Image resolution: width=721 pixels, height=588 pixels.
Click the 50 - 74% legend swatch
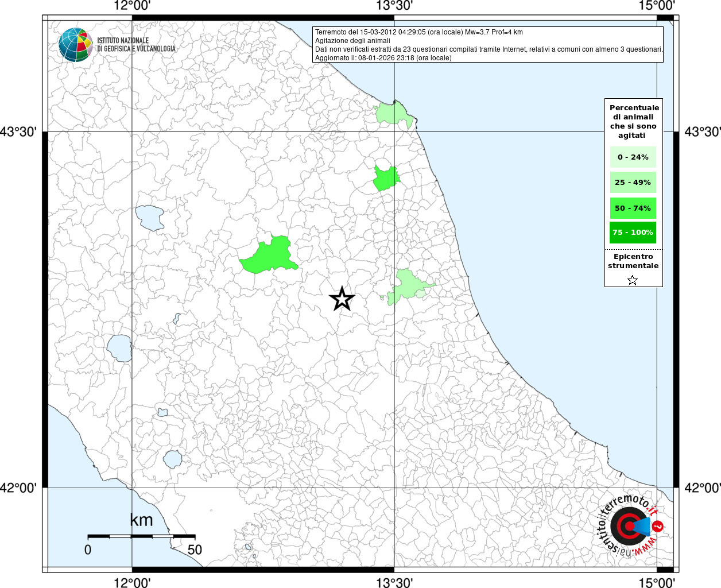click(633, 208)
